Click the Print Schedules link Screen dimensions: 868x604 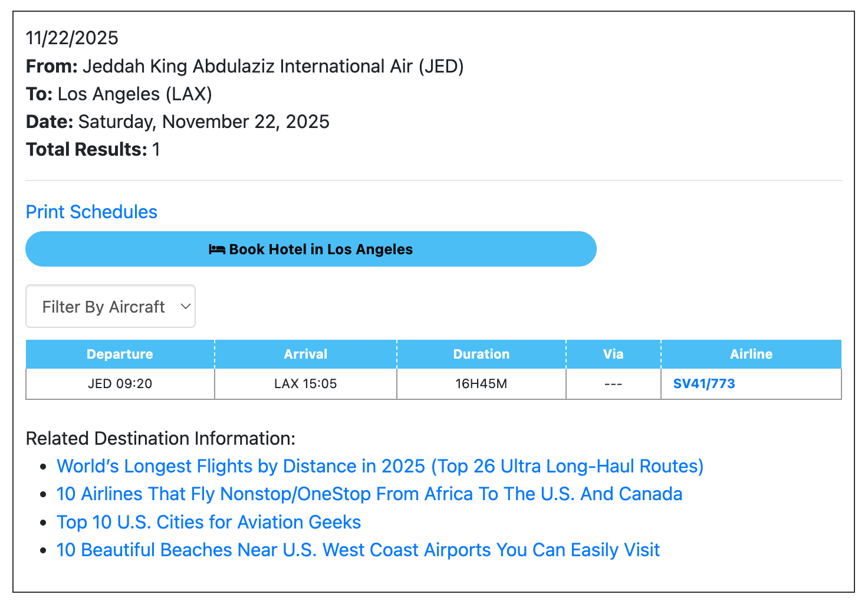click(x=91, y=212)
